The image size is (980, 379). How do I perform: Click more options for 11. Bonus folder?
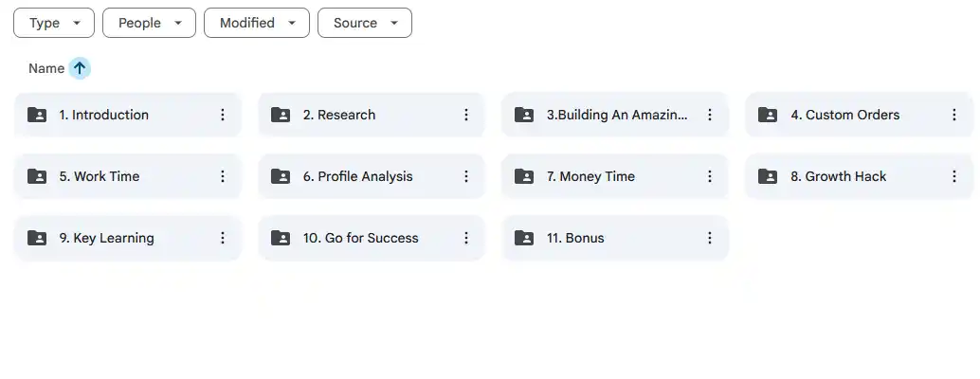[710, 238]
